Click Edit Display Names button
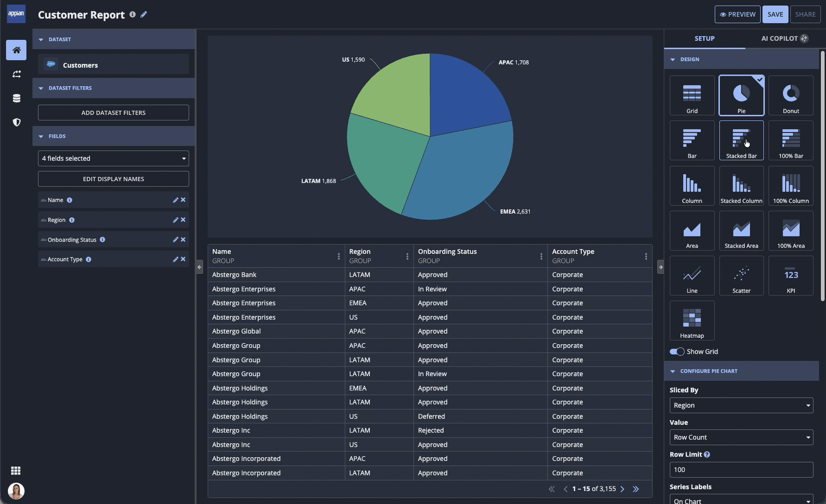 114,179
